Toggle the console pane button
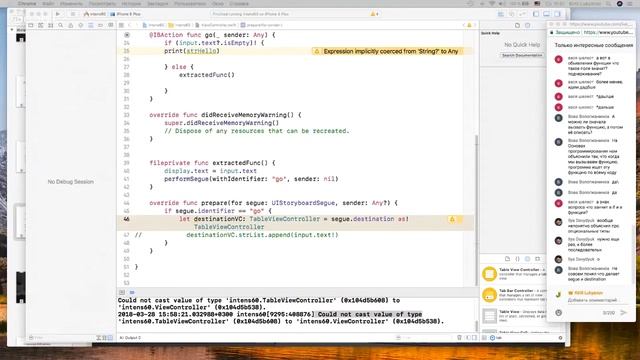The height and width of the screenshot is (360, 640). [474, 338]
